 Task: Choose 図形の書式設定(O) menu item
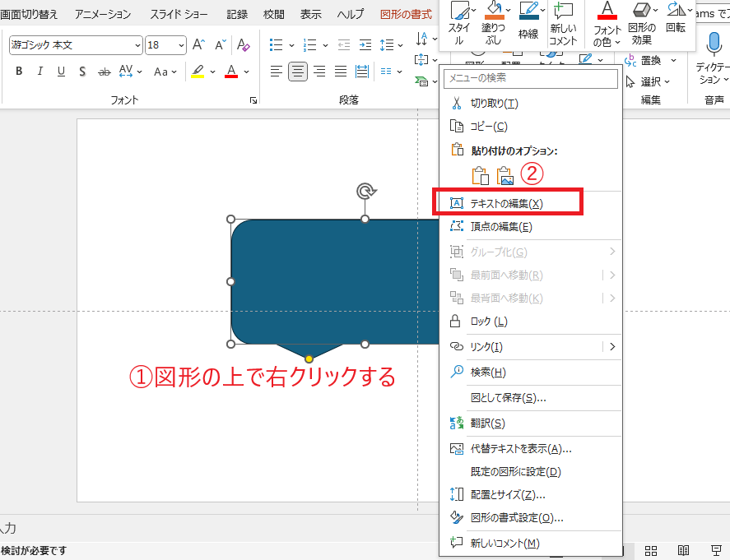tap(531, 518)
